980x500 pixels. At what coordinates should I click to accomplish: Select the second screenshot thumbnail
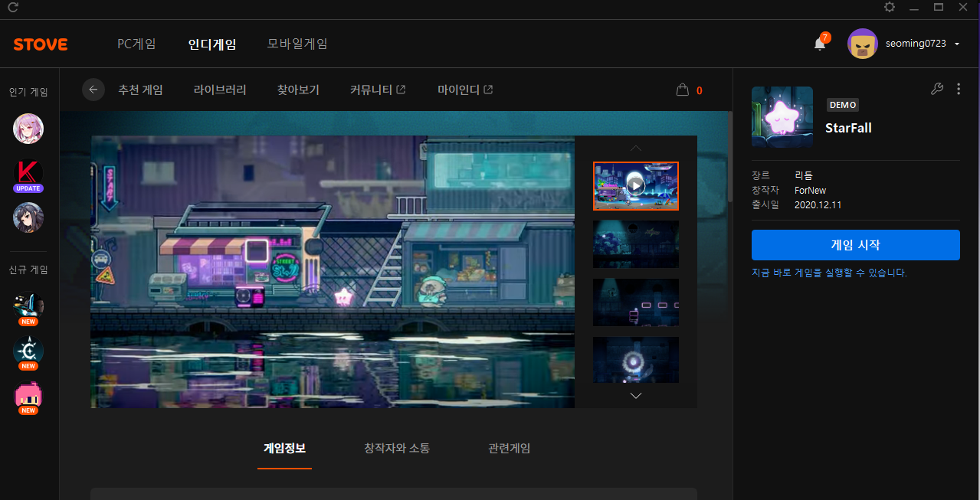point(635,244)
